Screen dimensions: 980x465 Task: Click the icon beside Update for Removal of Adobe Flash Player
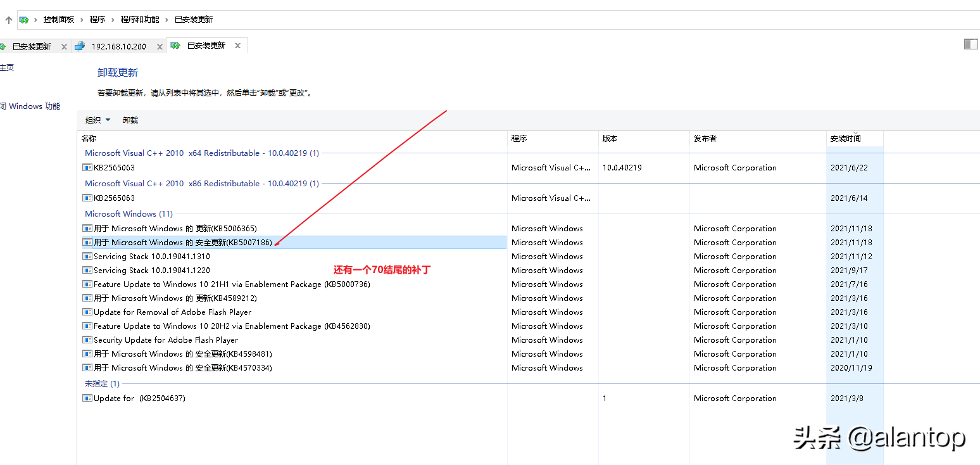(87, 312)
